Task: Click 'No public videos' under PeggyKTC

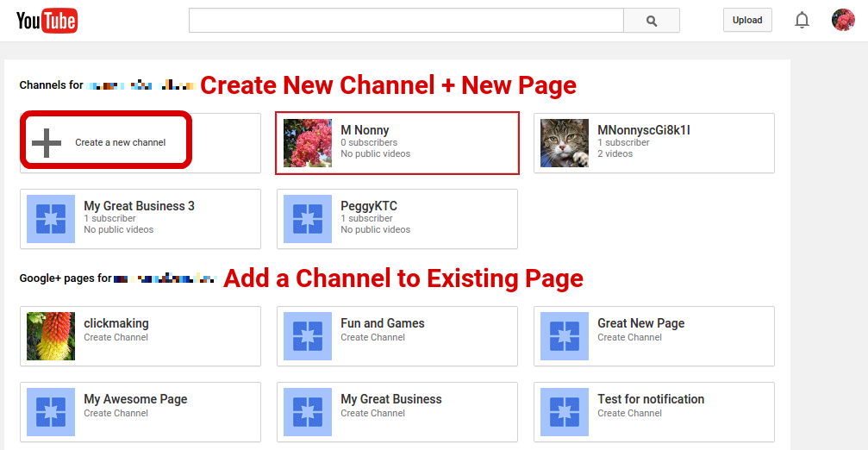Action: coord(375,229)
